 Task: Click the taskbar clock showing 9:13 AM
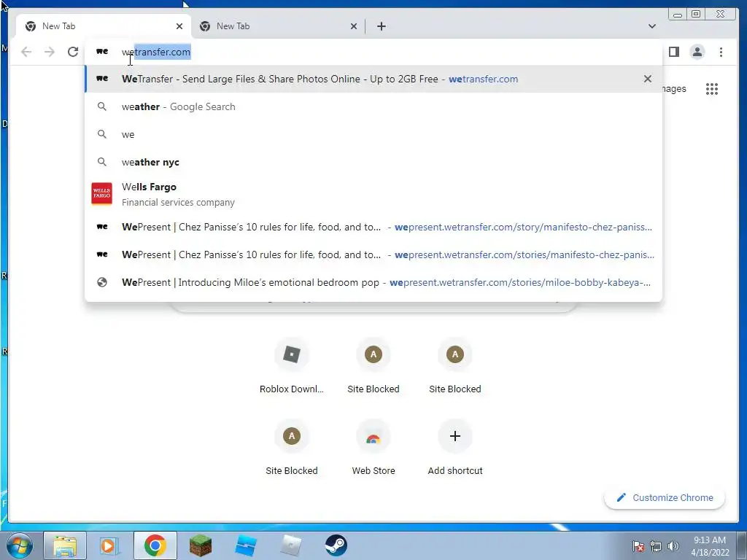click(710, 546)
